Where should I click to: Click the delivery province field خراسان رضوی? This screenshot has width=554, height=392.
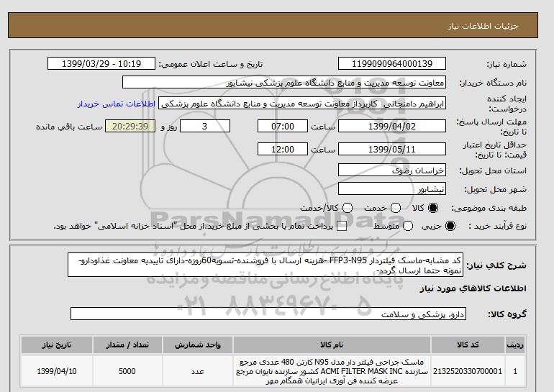point(392,170)
